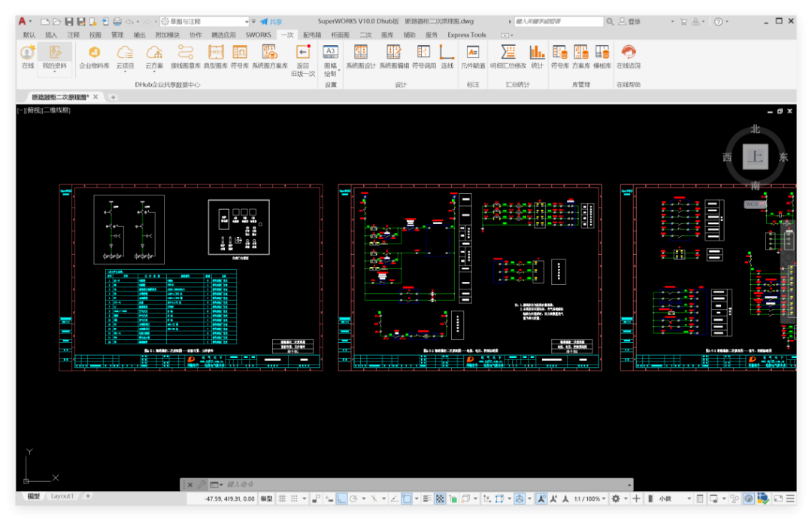Viewport: 812px width, 521px height.
Task: Toggle transparency display in status bar
Action: pyautogui.click(x=440, y=498)
